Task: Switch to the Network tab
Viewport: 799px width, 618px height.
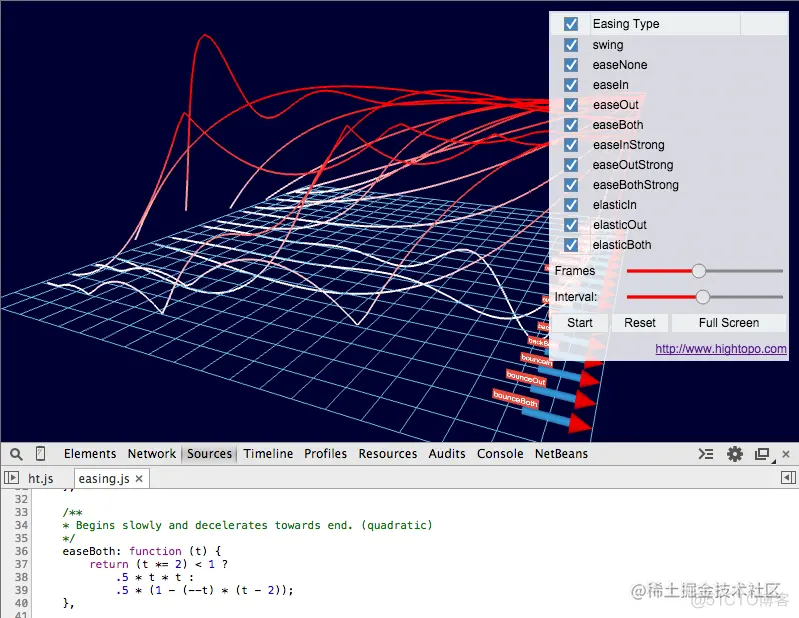Action: click(151, 453)
